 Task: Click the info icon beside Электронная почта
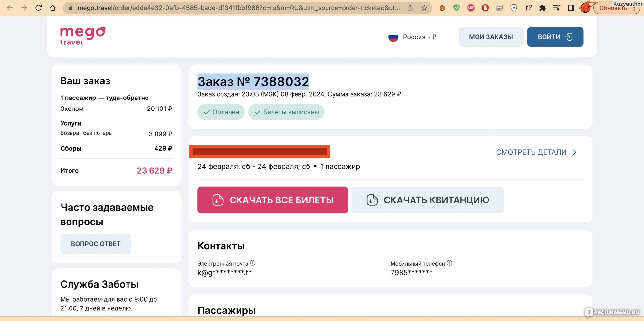[x=253, y=263]
